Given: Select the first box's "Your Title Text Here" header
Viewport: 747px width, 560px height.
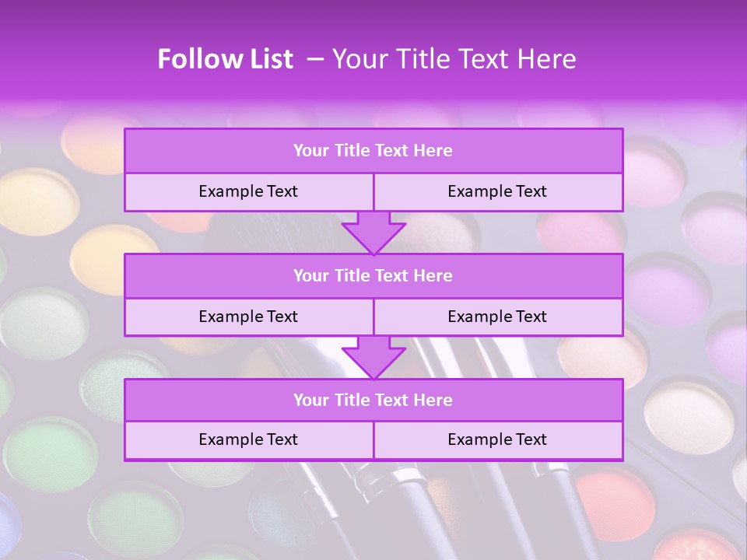Looking at the screenshot, I should tap(373, 151).
